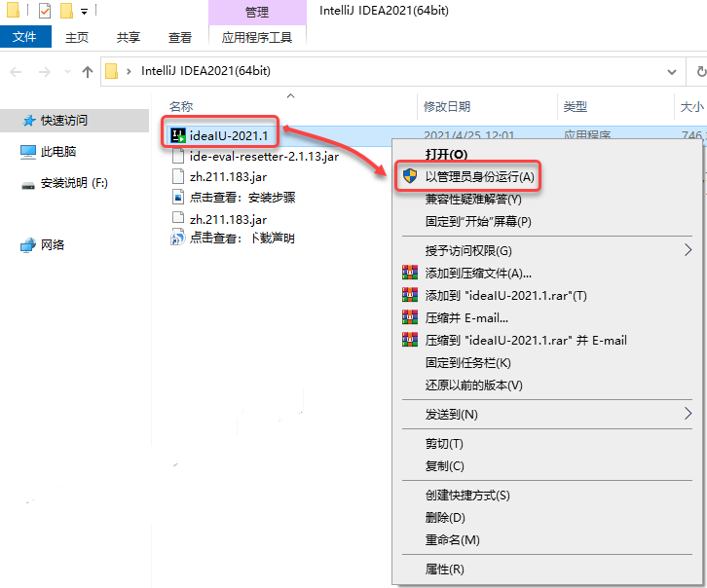
Task: Go back with the back arrow
Action: [x=16, y=72]
